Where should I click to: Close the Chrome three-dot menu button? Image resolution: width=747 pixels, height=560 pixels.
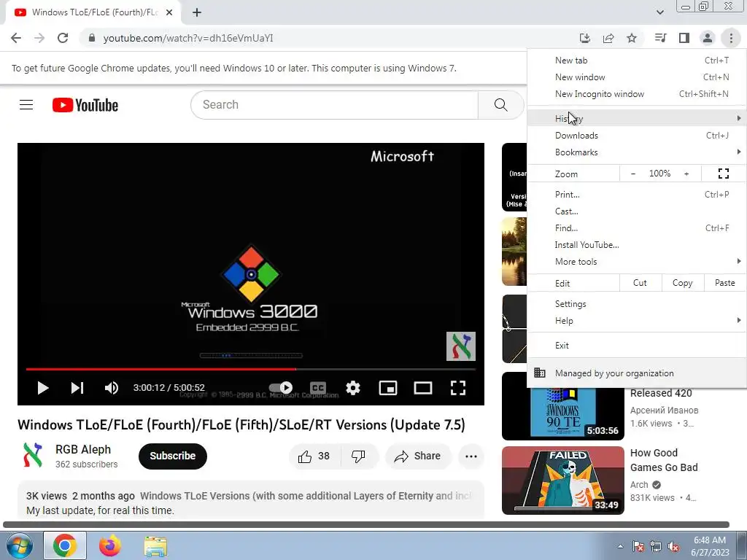(x=731, y=38)
